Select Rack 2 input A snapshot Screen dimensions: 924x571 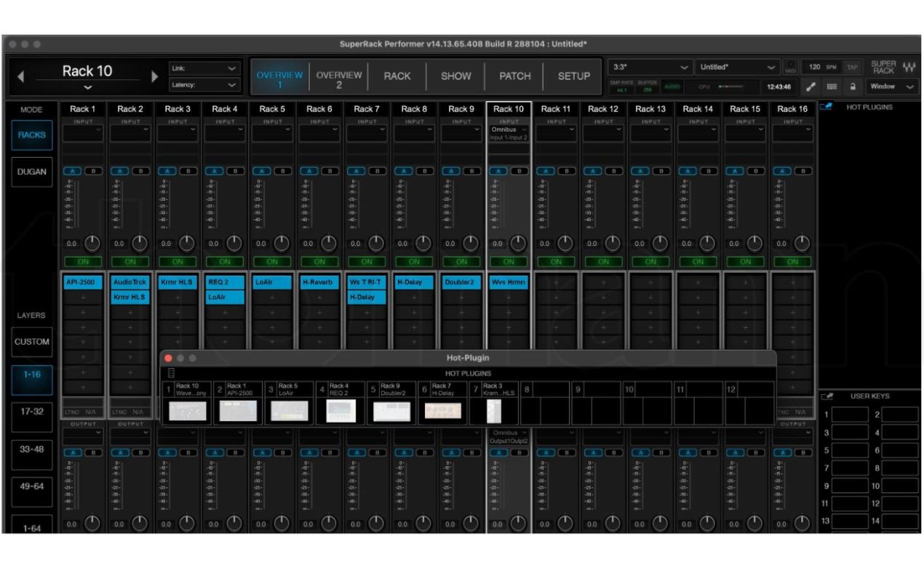click(121, 172)
